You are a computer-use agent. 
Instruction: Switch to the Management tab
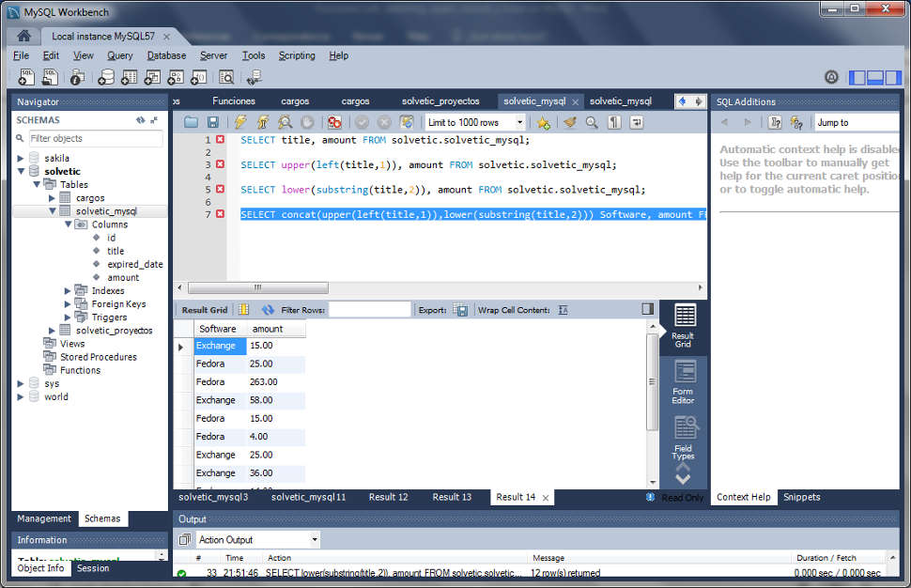click(x=44, y=518)
